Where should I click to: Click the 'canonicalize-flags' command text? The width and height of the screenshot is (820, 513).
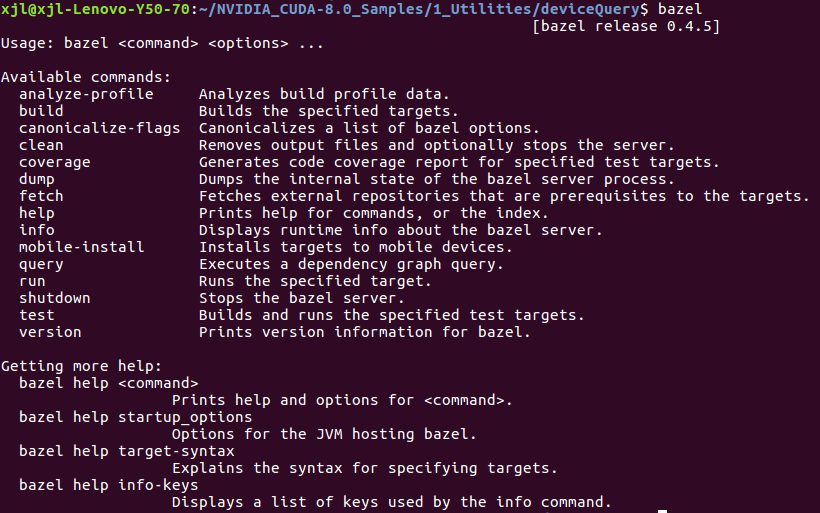[99, 128]
